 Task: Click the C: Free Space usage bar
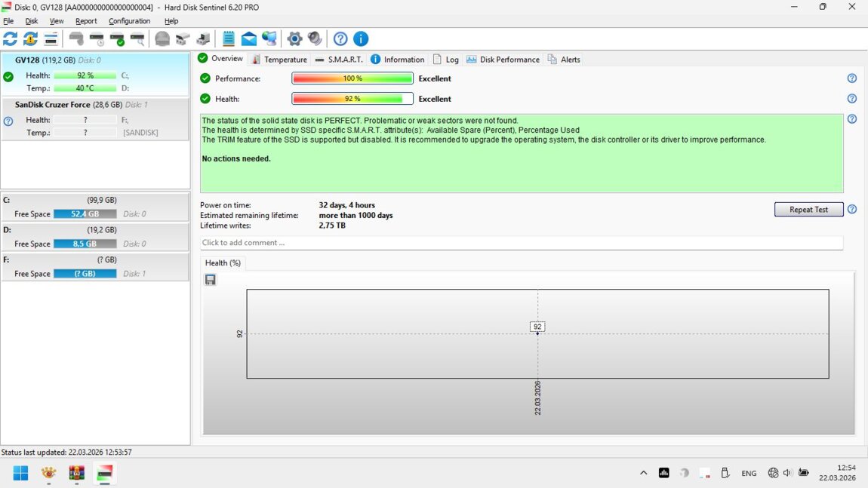(x=85, y=214)
